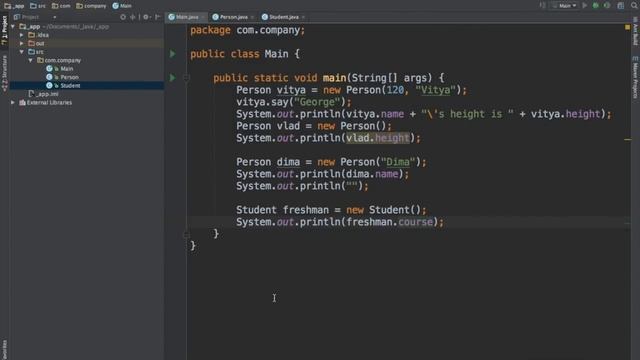This screenshot has width=640, height=360.
Task: Open the Project Structure icon
Action: coord(620,6)
